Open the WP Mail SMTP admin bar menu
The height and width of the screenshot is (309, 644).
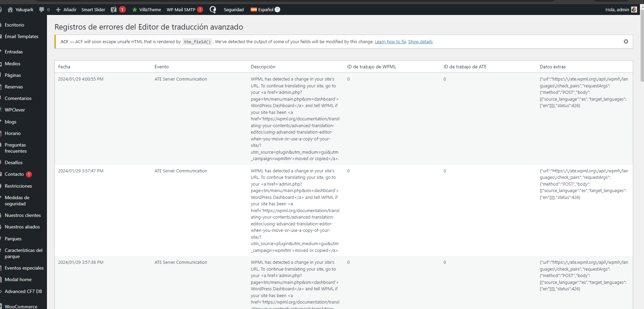[181, 10]
